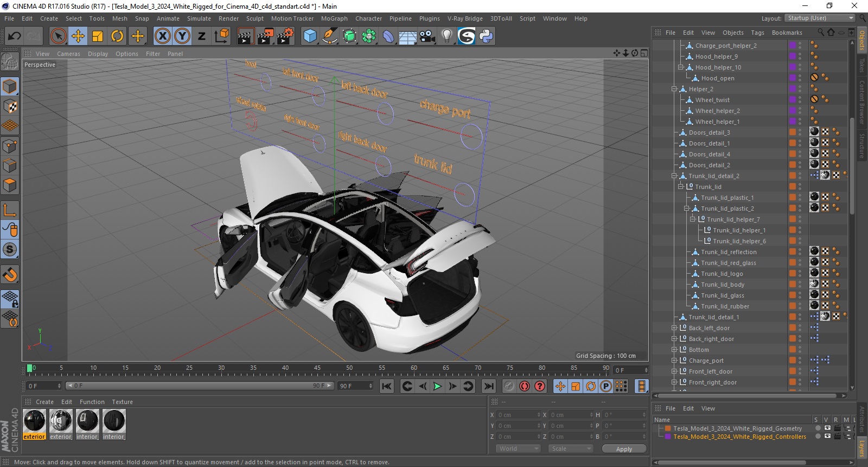Open the V-Ray Bridge menu

(x=465, y=18)
